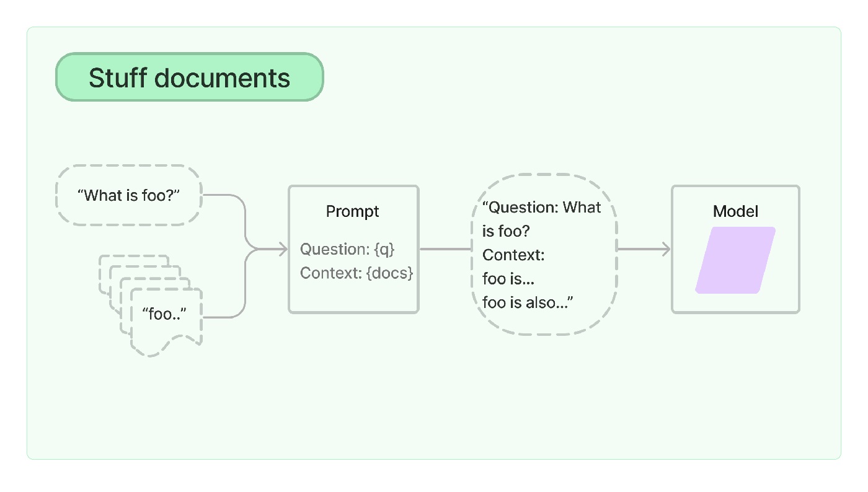Click the "Model" label
Image resolution: width=868 pixels, height=492 pixels.
tap(735, 211)
